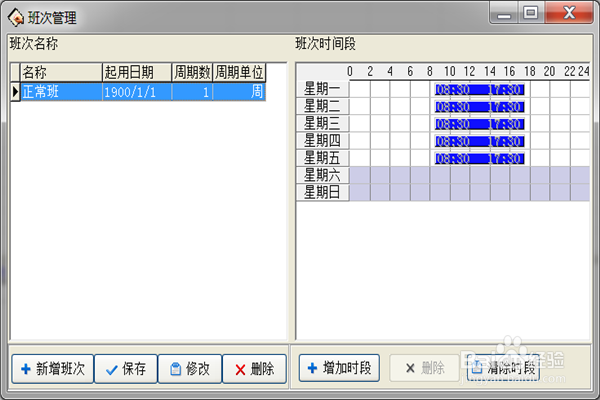Select the 星期四 row header
This screenshot has width=600, height=400.
click(323, 140)
